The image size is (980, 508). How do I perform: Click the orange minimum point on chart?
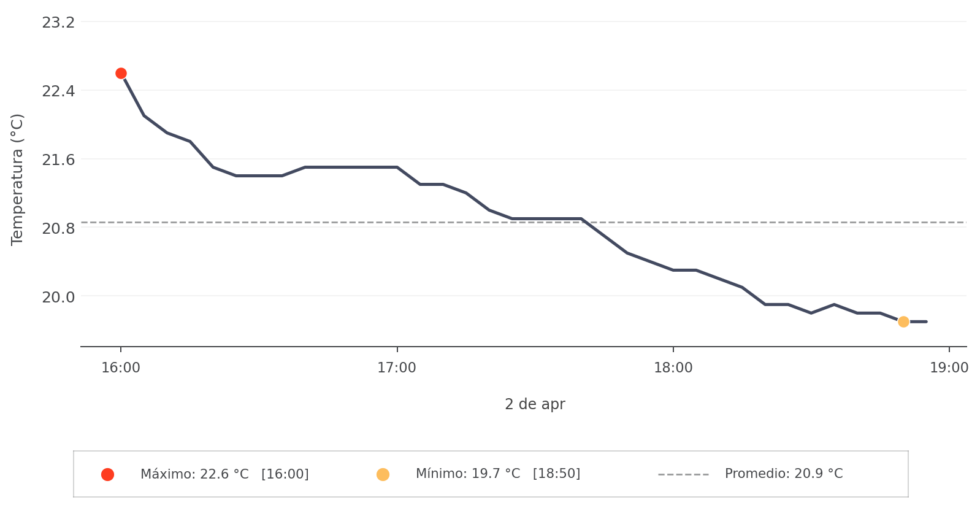903,321
